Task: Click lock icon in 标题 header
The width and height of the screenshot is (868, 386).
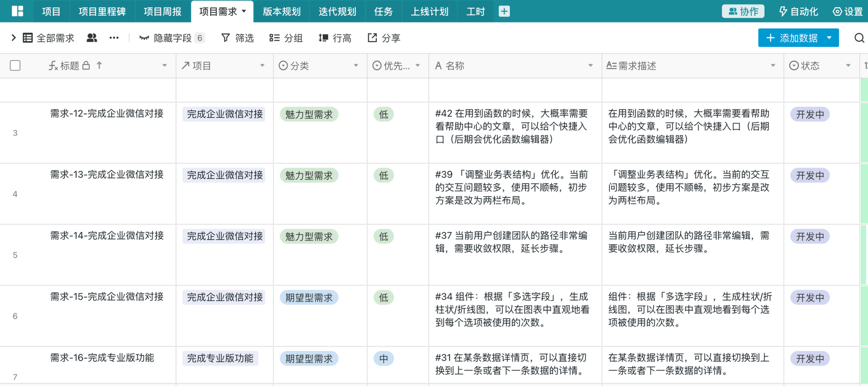Action: pos(86,65)
